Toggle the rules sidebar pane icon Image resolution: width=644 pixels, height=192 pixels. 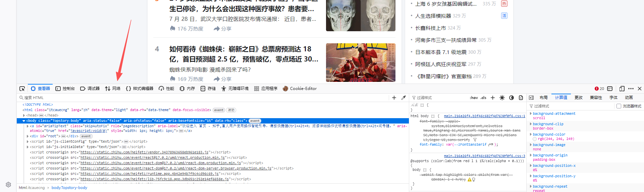(531, 98)
